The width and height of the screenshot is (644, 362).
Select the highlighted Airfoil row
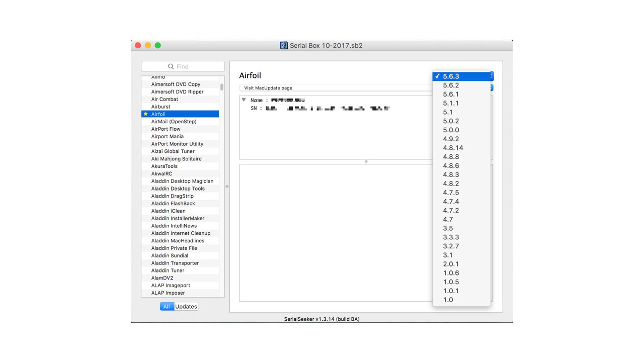click(180, 114)
